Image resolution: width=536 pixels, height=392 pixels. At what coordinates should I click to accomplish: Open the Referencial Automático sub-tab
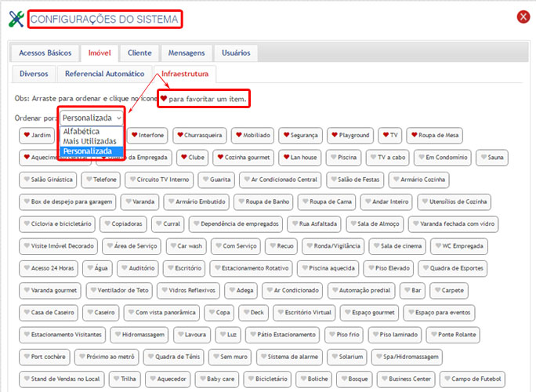pos(104,74)
